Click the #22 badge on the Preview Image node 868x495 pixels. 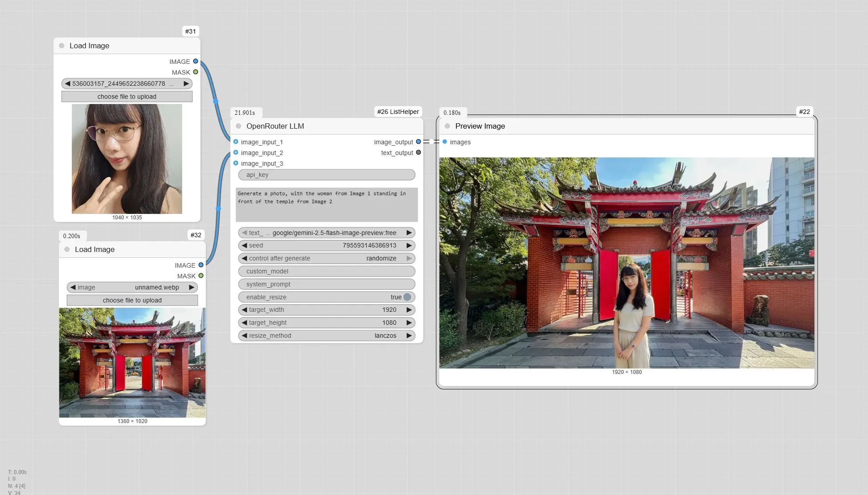tap(804, 112)
